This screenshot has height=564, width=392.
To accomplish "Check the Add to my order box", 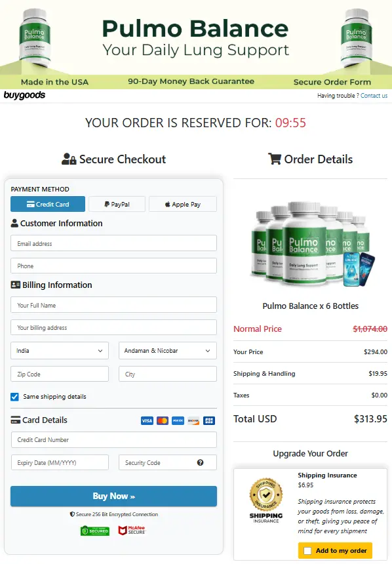I will click(307, 551).
